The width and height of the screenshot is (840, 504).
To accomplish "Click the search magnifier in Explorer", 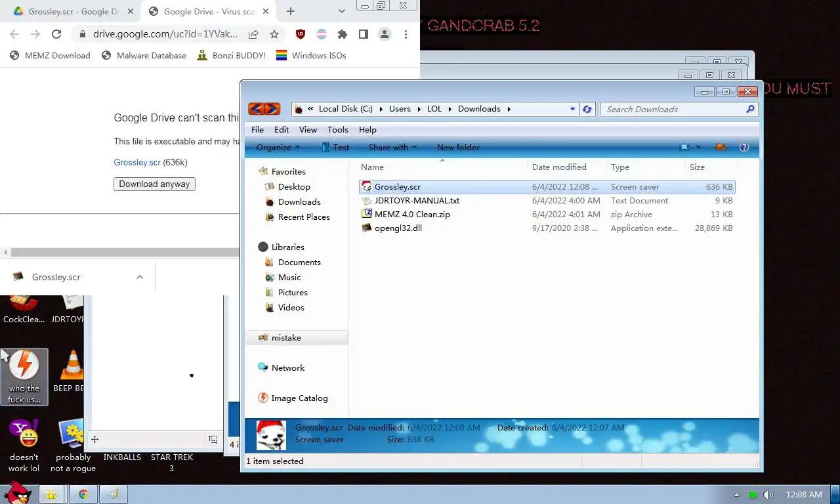I will click(750, 110).
